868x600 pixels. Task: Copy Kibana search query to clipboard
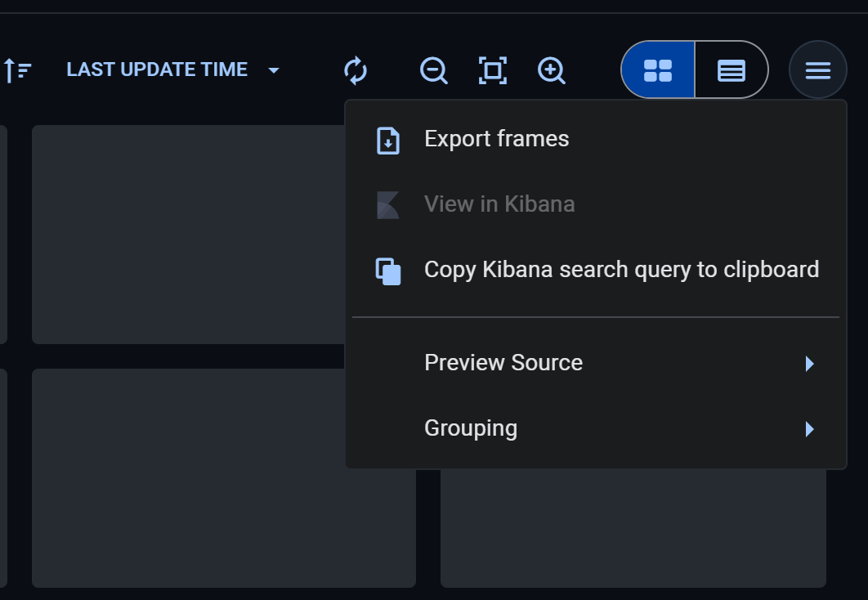621,270
